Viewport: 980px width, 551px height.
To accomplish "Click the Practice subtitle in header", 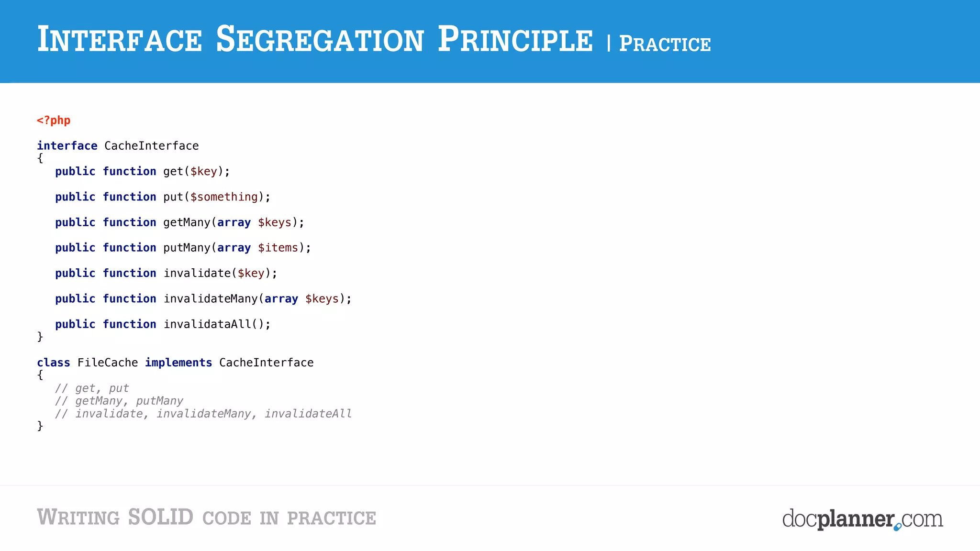I will point(665,44).
